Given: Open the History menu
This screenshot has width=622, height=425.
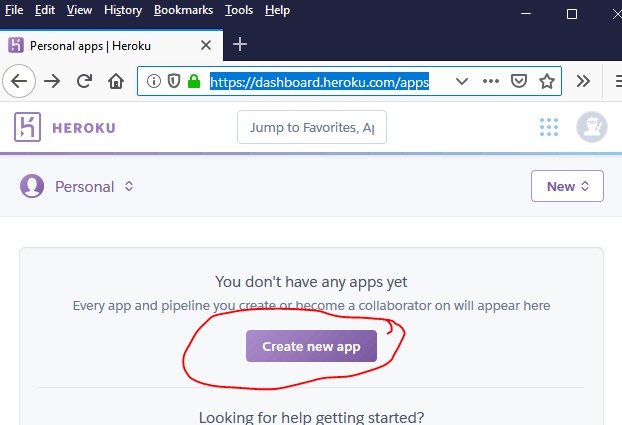Looking at the screenshot, I should click(x=123, y=10).
